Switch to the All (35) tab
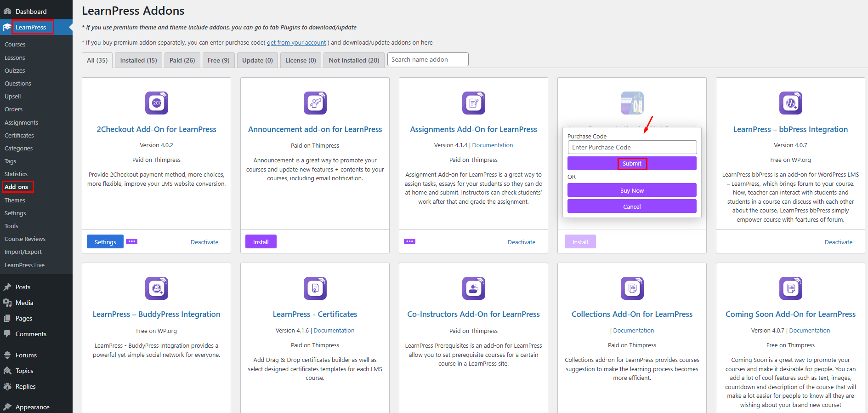Screen dimensions: 868x413 coord(97,60)
